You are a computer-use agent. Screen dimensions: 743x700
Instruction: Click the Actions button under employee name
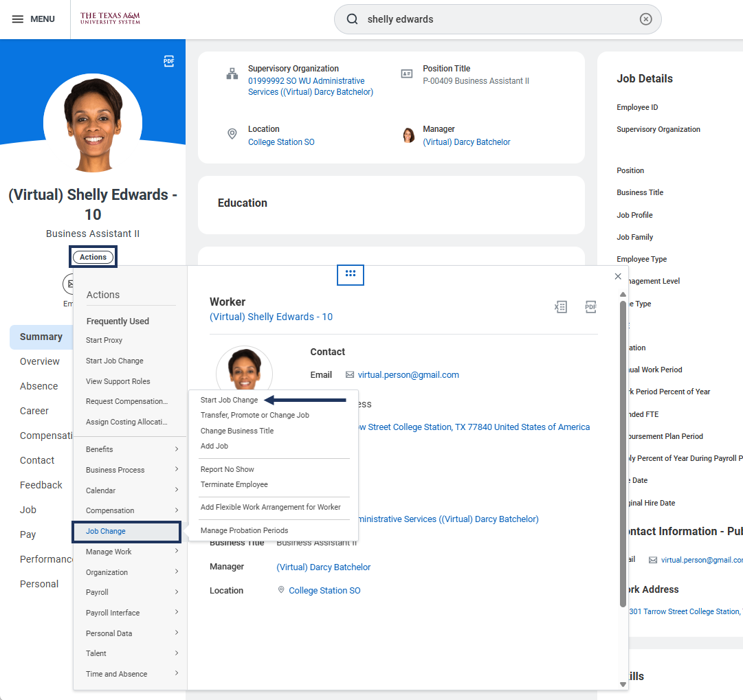[93, 257]
